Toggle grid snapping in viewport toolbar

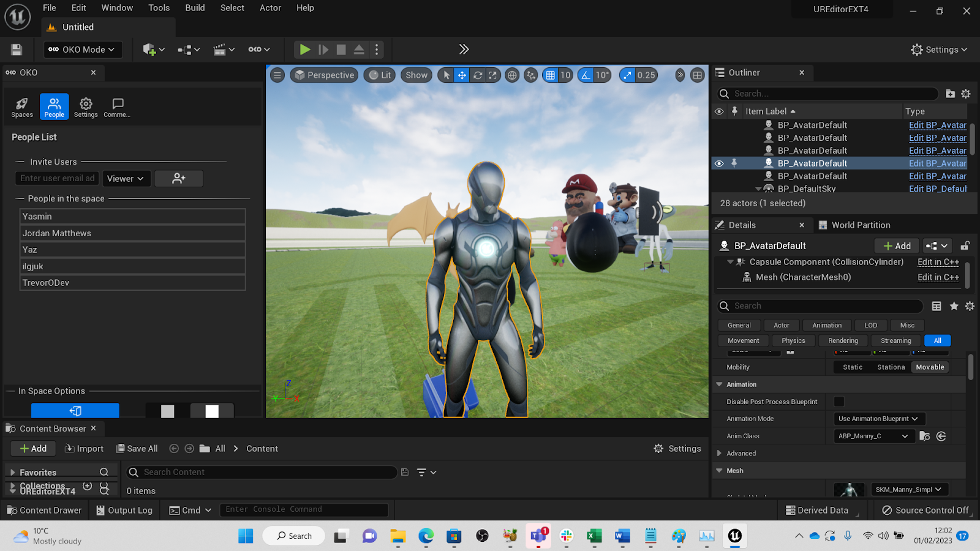coord(550,75)
